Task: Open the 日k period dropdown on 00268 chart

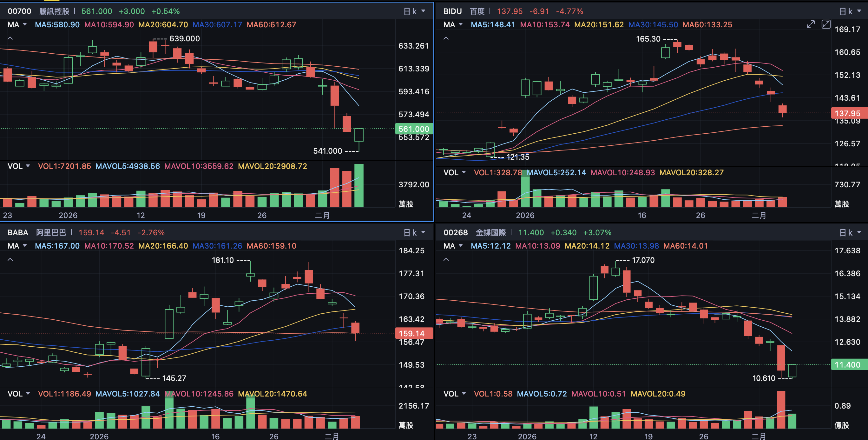Action: [x=850, y=233]
